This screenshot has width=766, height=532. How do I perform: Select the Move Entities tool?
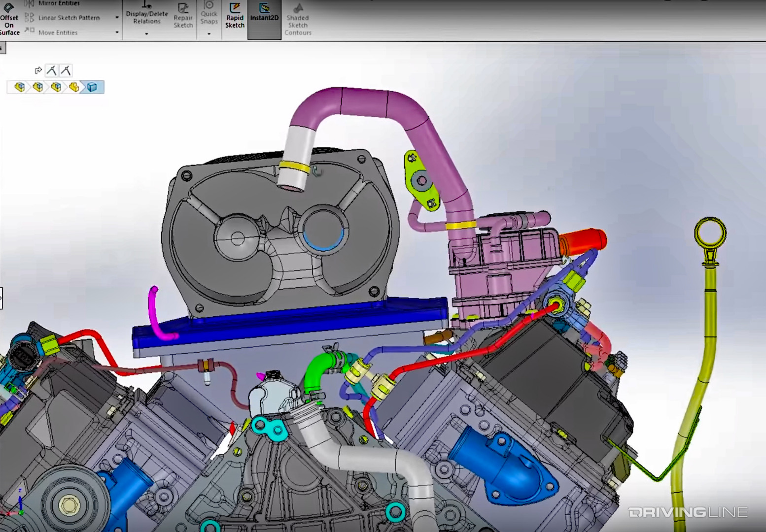coord(58,33)
